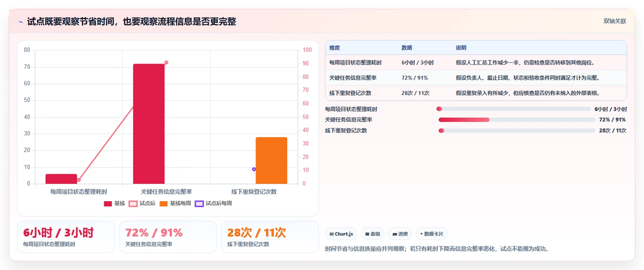Open the Chart.js chip
This screenshot has height=270, width=644.
click(x=341, y=234)
